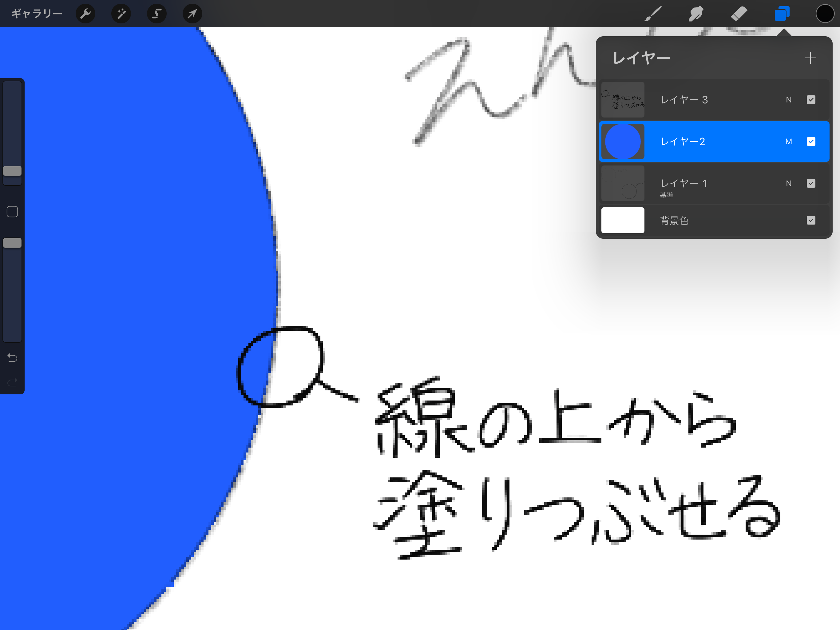Tap the white 背景色 thumbnail
The image size is (840, 630).
tap(623, 220)
